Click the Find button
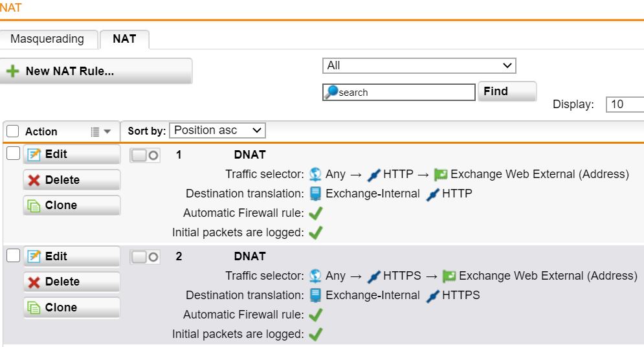Viewport: 644px width, 347px height. tap(507, 91)
